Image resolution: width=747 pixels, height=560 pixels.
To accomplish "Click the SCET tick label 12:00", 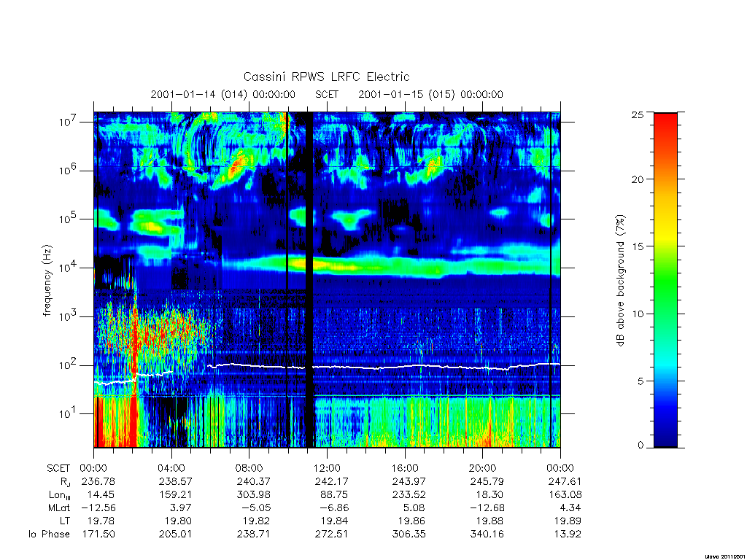I will coord(327,468).
